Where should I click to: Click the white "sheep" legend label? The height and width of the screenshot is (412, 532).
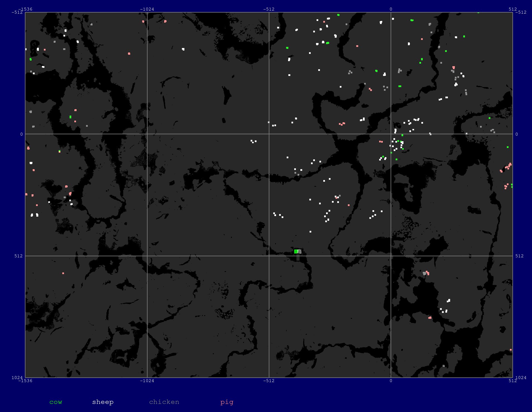[103, 402]
